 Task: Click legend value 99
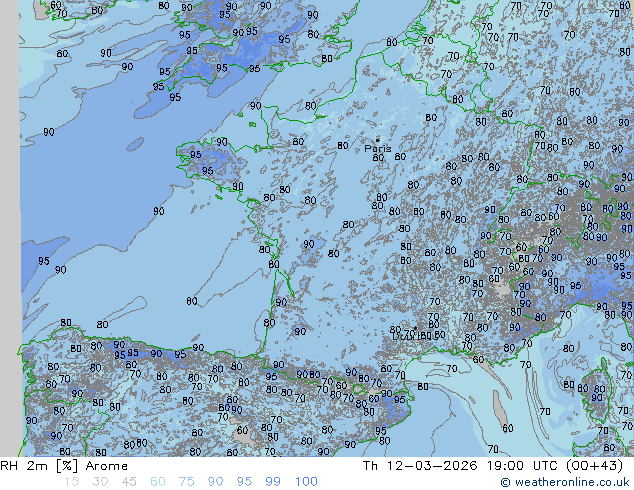(273, 482)
